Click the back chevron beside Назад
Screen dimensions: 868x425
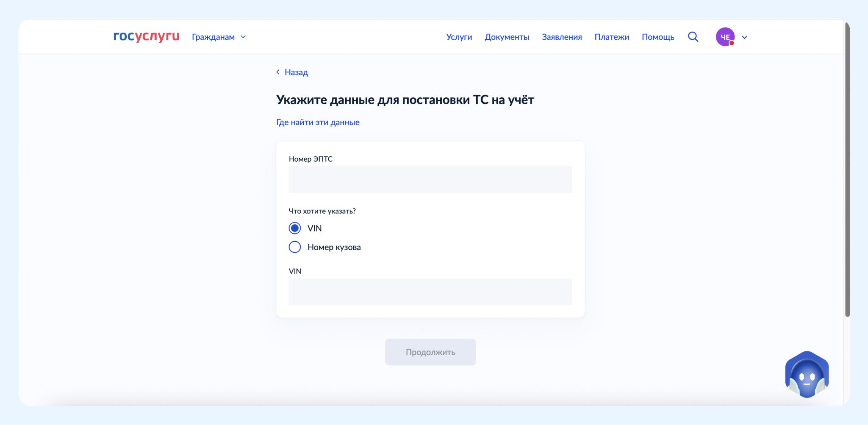[278, 72]
